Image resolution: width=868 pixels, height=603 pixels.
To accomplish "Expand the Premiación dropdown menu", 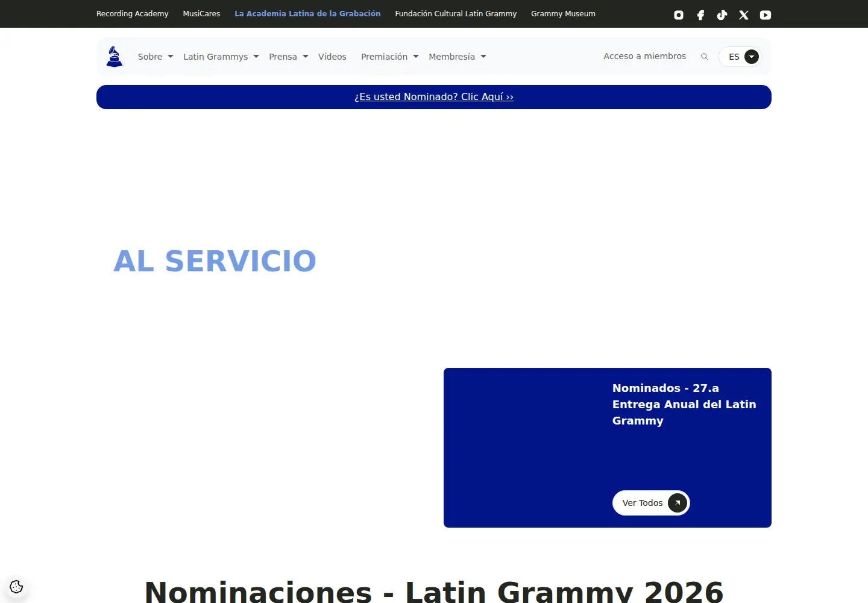I will [x=390, y=57].
